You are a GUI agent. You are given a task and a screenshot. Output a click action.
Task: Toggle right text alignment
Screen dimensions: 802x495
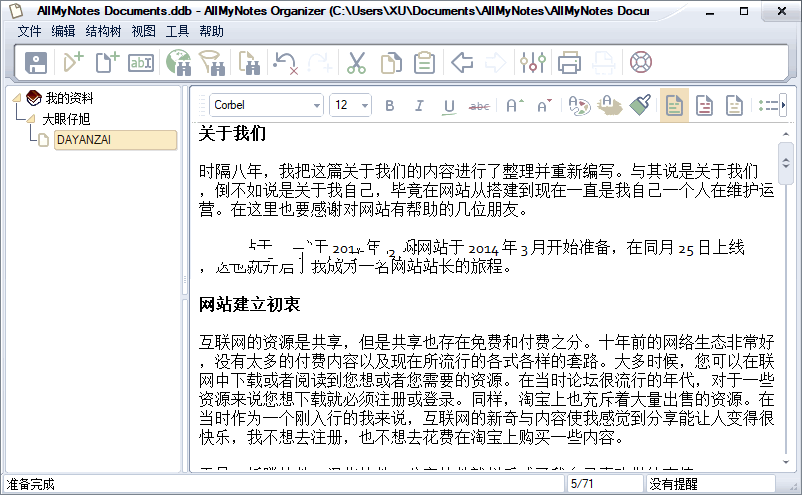pos(734,105)
